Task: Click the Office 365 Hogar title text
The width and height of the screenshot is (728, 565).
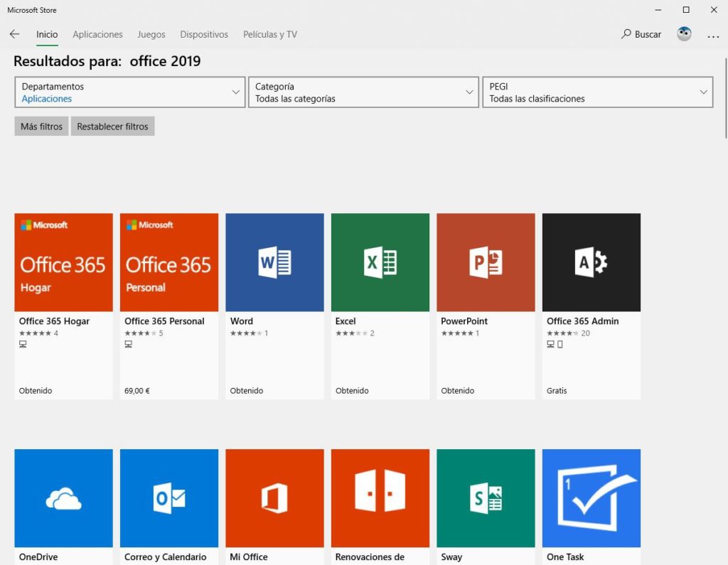Action: coord(54,321)
